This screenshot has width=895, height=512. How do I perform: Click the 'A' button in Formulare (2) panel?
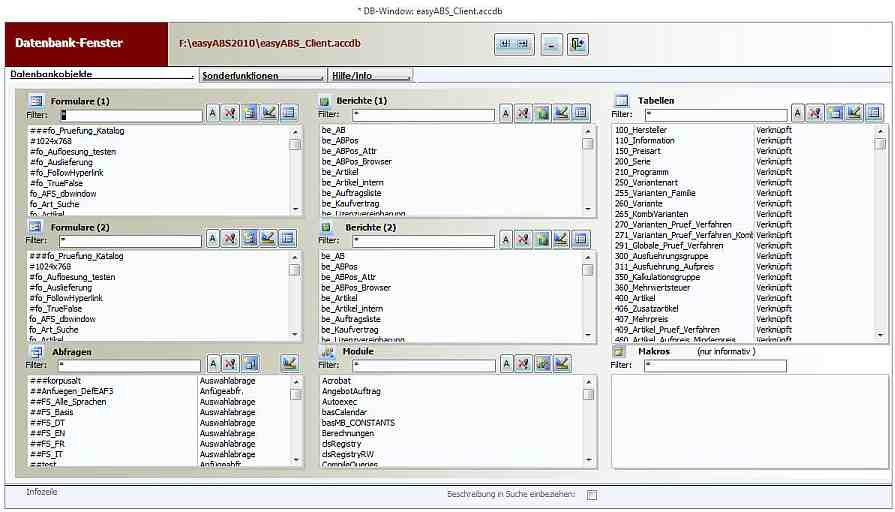coord(213,239)
